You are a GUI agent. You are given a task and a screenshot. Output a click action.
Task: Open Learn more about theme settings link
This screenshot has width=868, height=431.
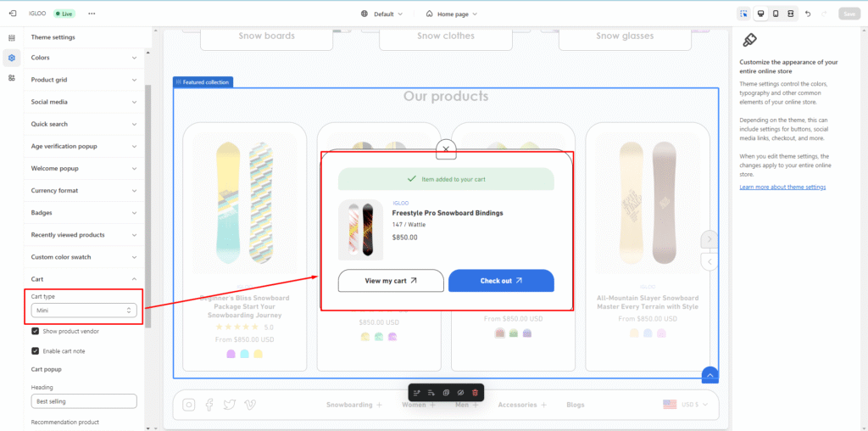click(782, 187)
